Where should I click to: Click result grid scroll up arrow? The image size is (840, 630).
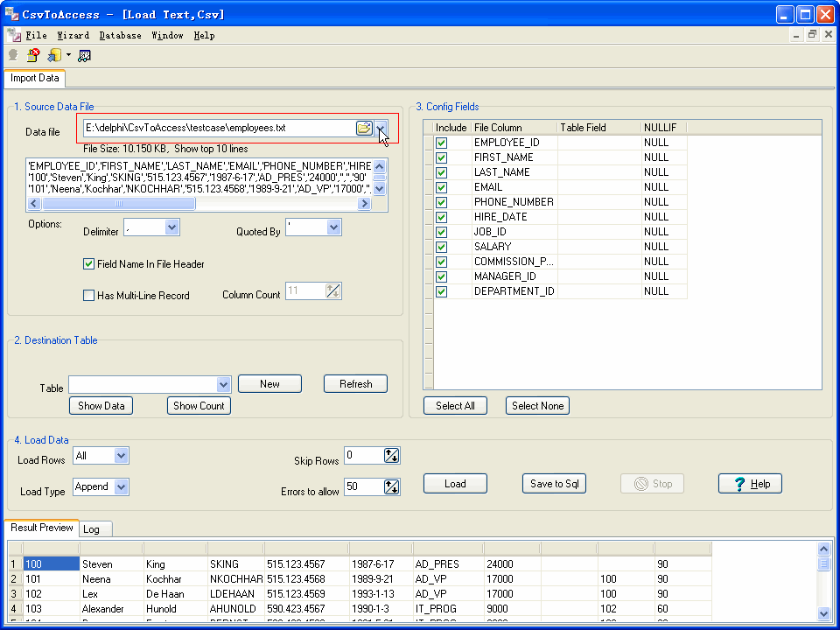824,549
